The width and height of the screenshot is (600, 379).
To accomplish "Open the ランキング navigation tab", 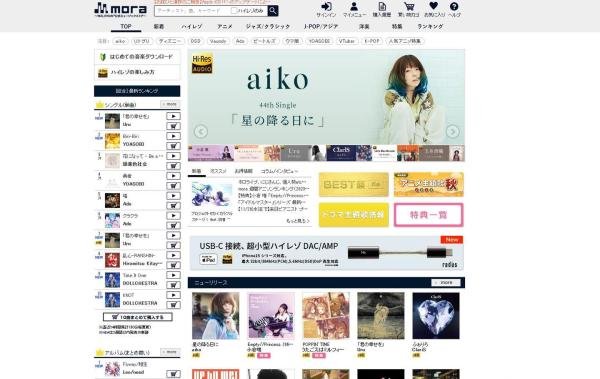I will (x=430, y=26).
